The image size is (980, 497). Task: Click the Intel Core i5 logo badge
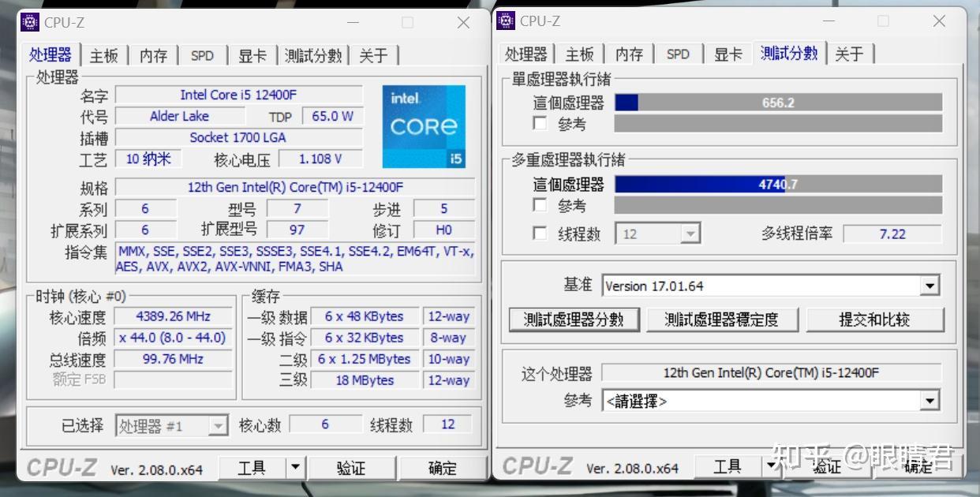pyautogui.click(x=424, y=127)
